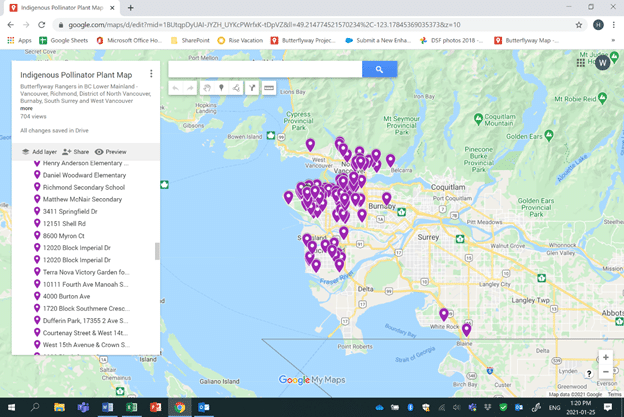Click the blue map search button
Screen dimensions: 624x417
[379, 69]
